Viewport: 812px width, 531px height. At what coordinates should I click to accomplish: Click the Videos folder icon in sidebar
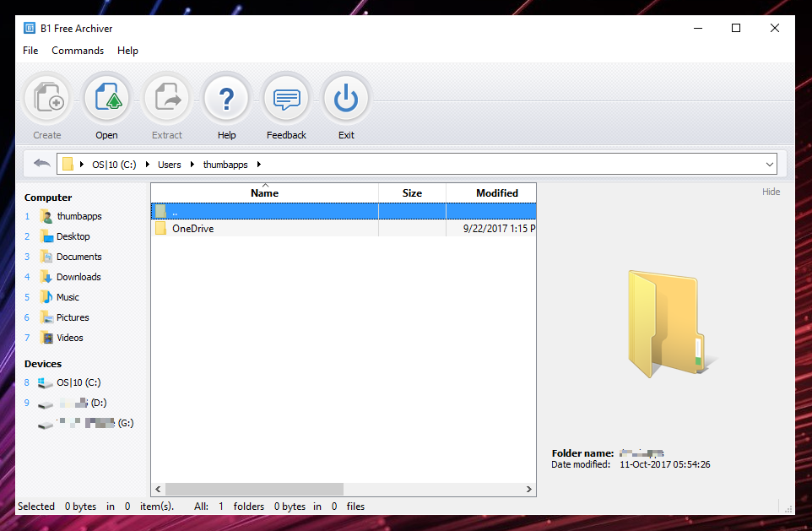[x=46, y=337]
